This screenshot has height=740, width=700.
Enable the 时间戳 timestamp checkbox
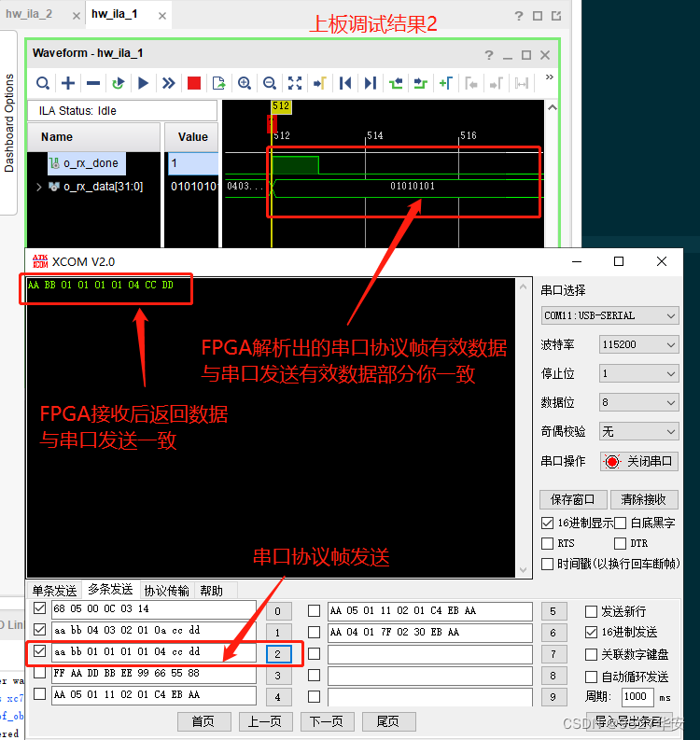pyautogui.click(x=548, y=564)
